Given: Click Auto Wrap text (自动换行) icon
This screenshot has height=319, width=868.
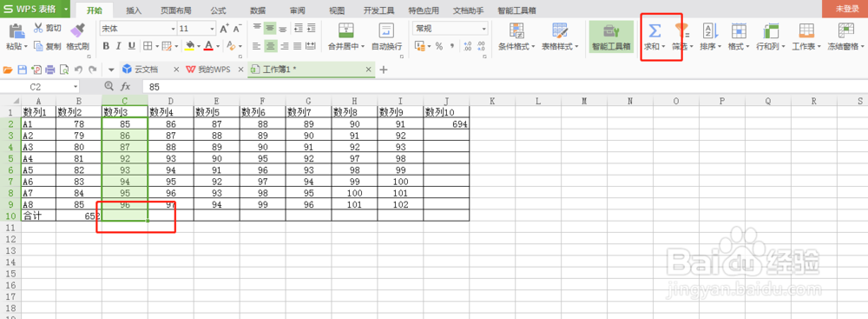Looking at the screenshot, I should tap(386, 30).
